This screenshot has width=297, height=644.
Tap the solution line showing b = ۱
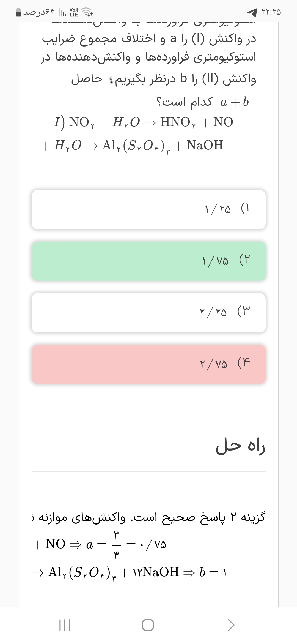129,572
